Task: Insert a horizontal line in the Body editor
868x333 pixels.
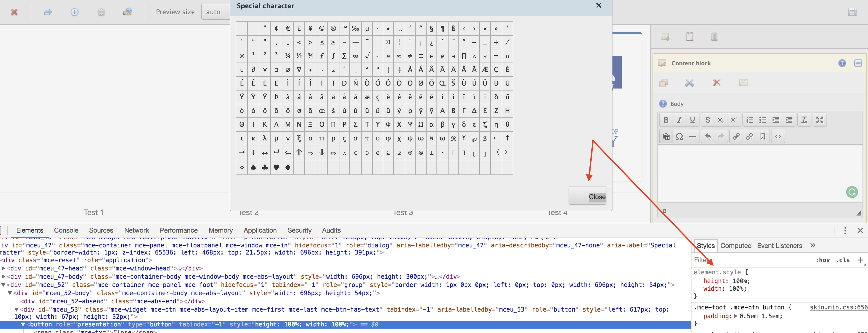Action: 693,137
